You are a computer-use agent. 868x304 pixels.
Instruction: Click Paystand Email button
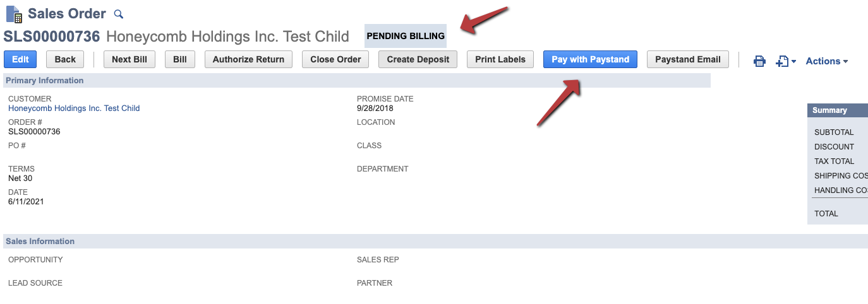(x=688, y=59)
